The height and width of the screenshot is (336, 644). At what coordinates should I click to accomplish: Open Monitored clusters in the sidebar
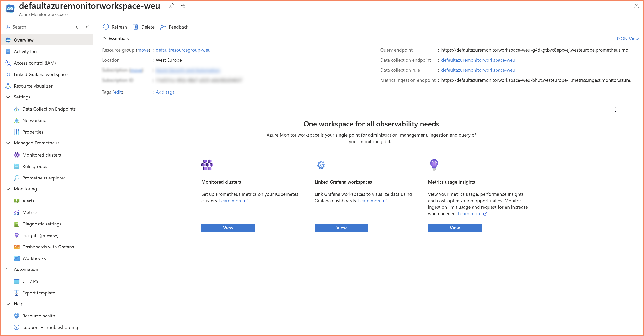tap(42, 155)
